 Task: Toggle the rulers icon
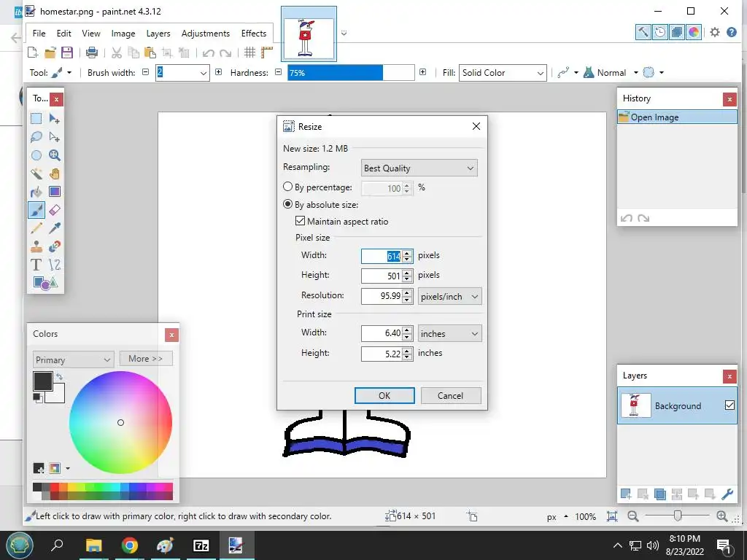267,52
